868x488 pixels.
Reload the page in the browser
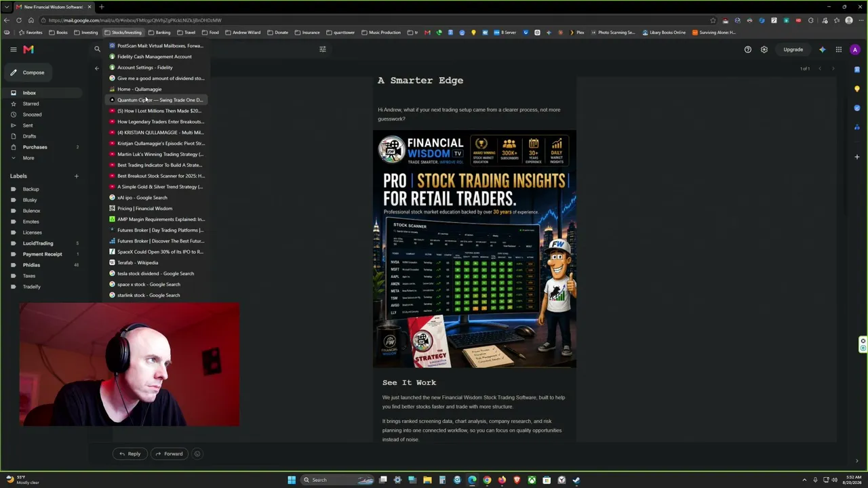(18, 20)
